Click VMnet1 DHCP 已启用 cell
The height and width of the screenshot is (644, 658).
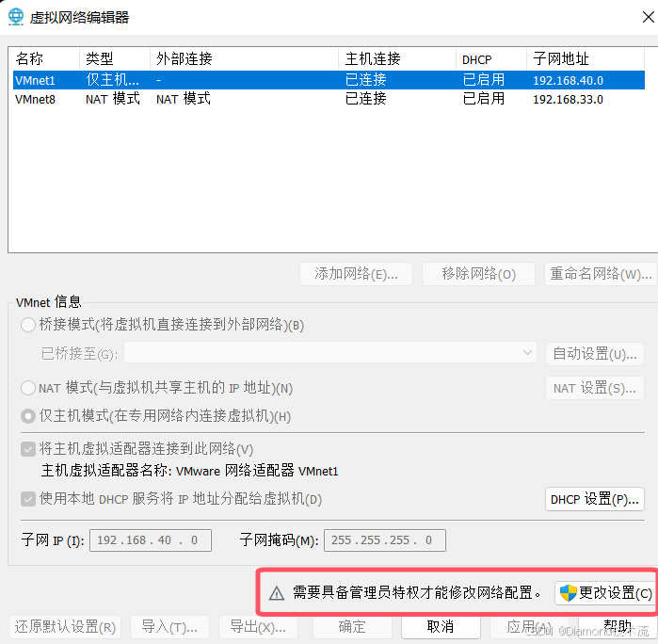pyautogui.click(x=484, y=80)
